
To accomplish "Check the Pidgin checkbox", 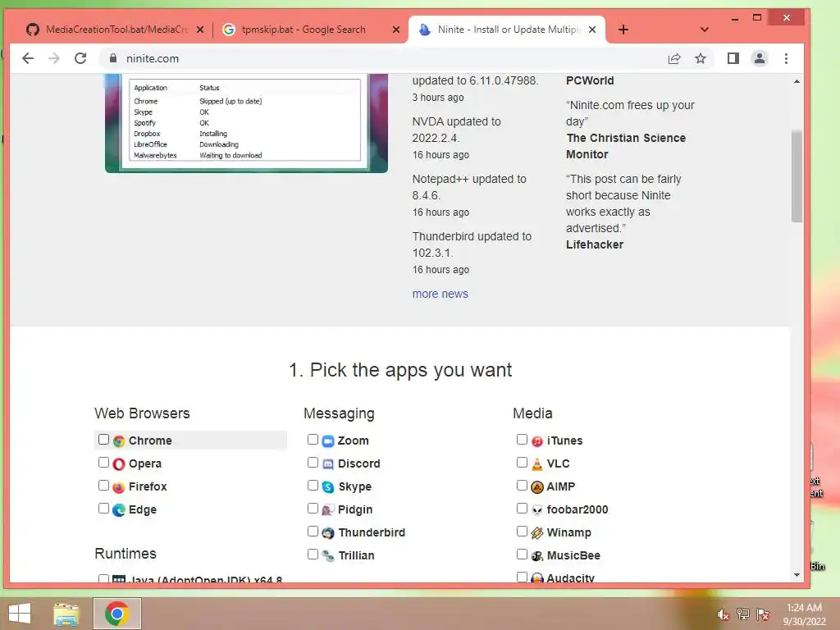I will pyautogui.click(x=313, y=509).
